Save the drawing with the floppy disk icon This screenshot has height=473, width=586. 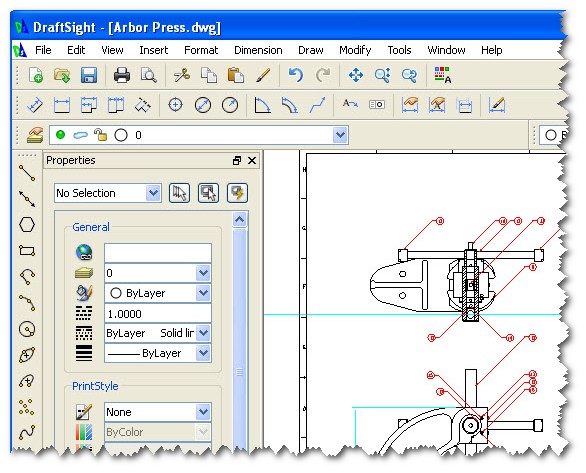89,75
